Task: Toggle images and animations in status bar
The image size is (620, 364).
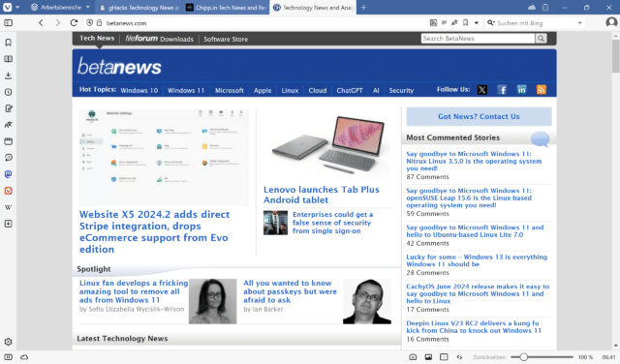Action: [428, 357]
